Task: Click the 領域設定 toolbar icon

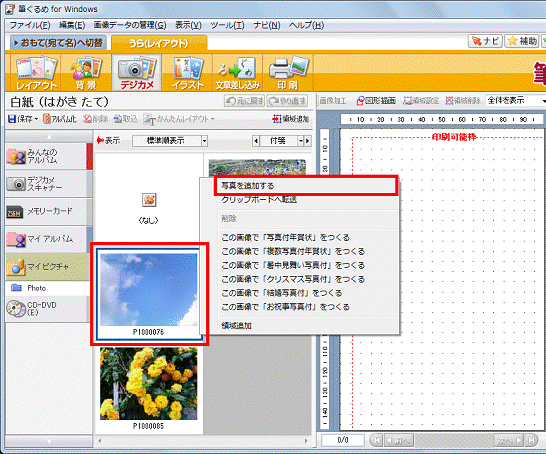Action: pyautogui.click(x=421, y=101)
